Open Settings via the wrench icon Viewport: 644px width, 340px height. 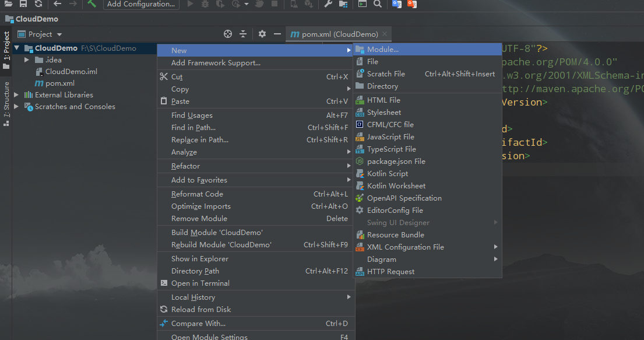(328, 3)
